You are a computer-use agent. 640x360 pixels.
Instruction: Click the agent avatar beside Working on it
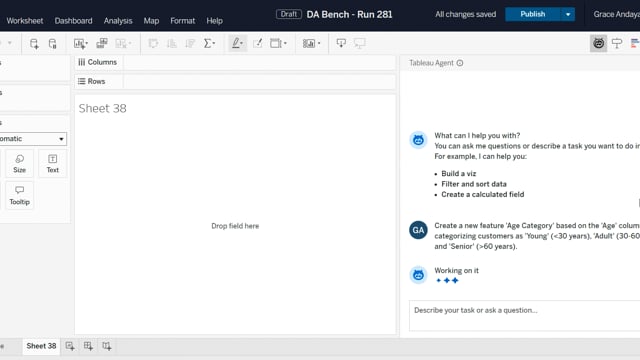418,275
